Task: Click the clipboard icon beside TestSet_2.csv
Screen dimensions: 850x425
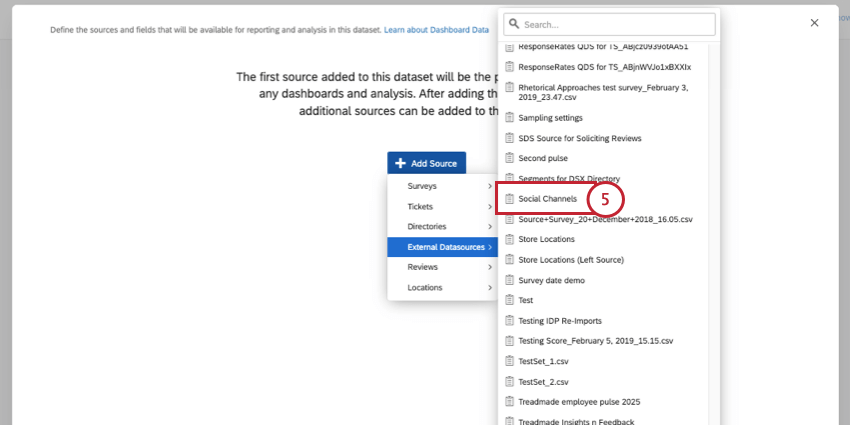Action: [509, 382]
